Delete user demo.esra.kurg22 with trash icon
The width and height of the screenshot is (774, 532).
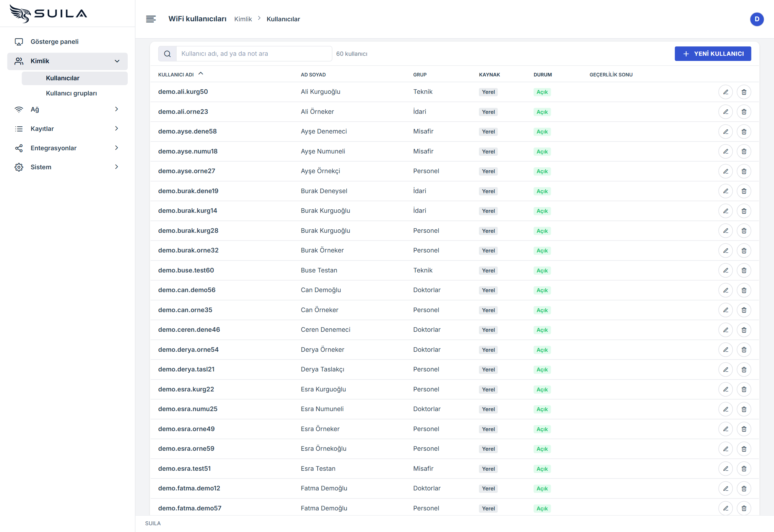744,389
